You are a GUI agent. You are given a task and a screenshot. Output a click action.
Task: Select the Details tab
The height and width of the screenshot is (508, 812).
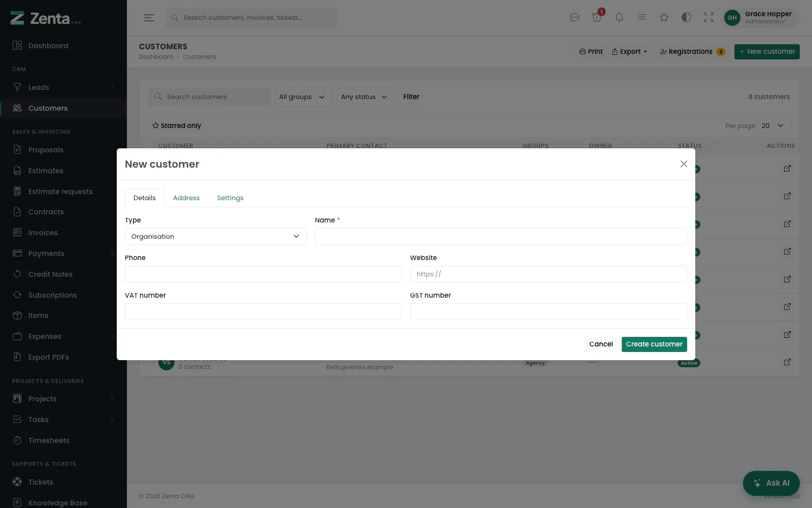point(145,198)
